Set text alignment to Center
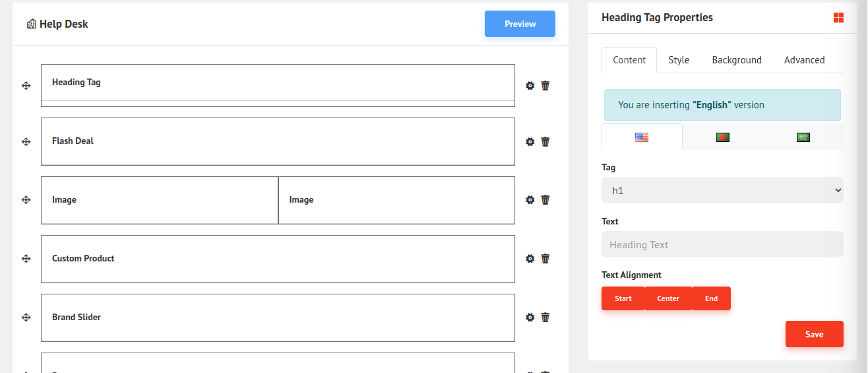This screenshot has height=373, width=868. point(668,298)
